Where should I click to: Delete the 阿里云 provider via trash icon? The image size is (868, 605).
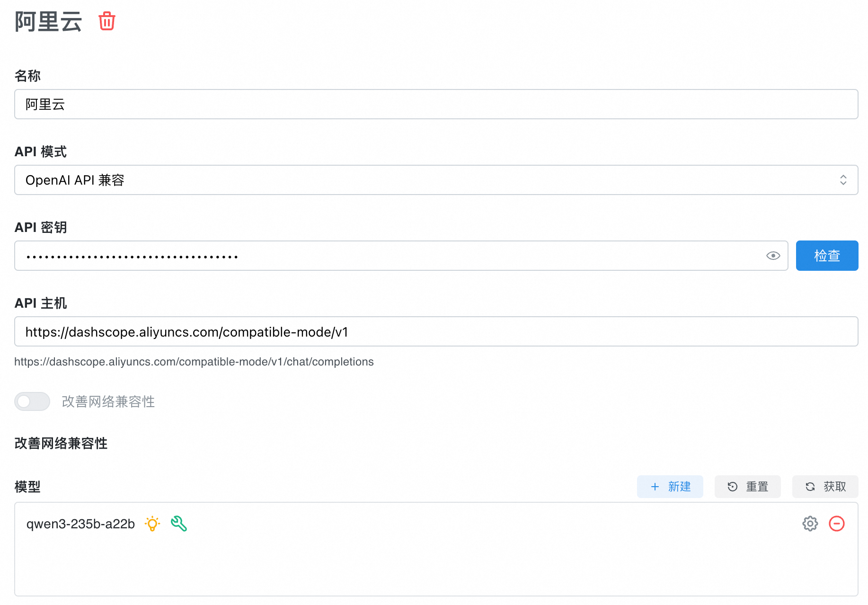coord(107,21)
